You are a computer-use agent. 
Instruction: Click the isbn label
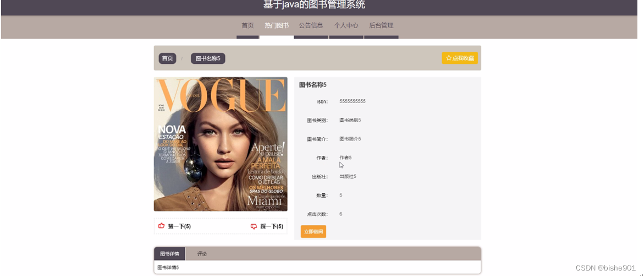(x=322, y=101)
